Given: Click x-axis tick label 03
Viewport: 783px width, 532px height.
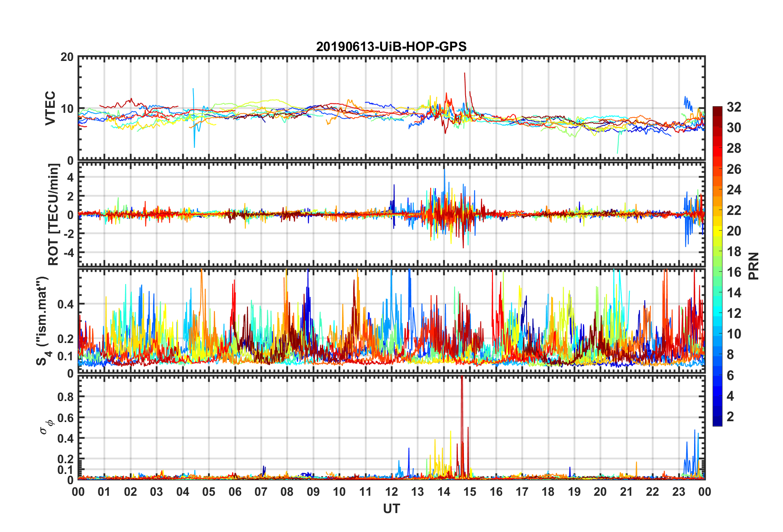Looking at the screenshot, I should (x=156, y=492).
